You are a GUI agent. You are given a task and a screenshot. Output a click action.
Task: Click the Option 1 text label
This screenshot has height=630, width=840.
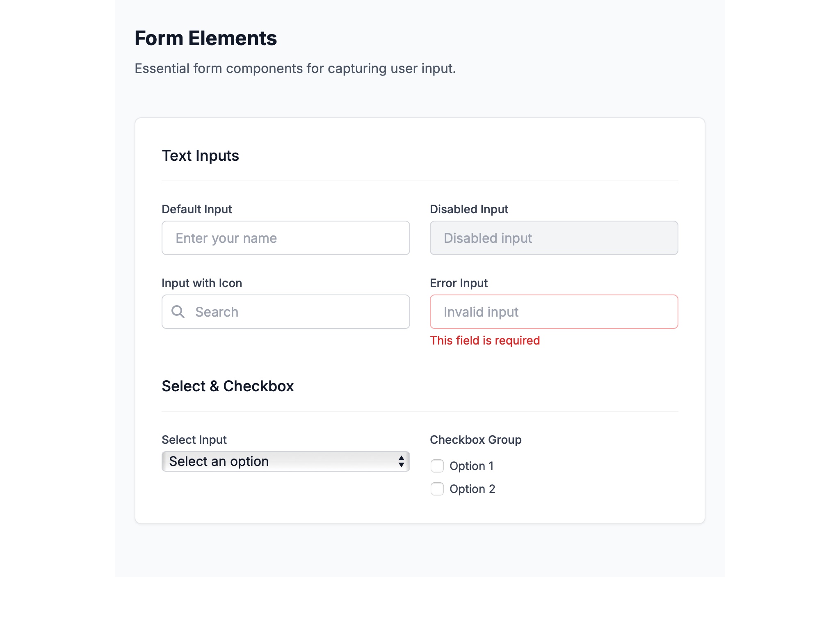pyautogui.click(x=472, y=466)
